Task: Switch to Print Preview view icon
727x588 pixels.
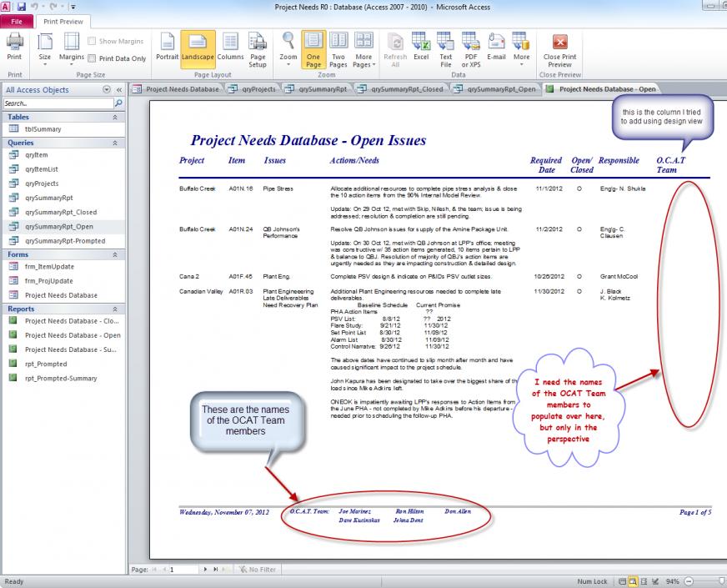Action: coord(633,581)
